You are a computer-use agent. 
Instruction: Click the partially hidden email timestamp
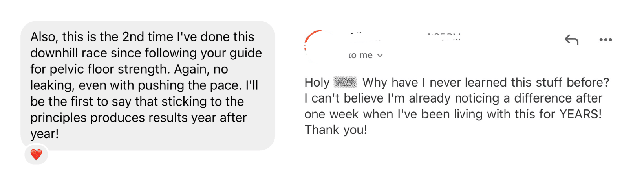click(444, 36)
